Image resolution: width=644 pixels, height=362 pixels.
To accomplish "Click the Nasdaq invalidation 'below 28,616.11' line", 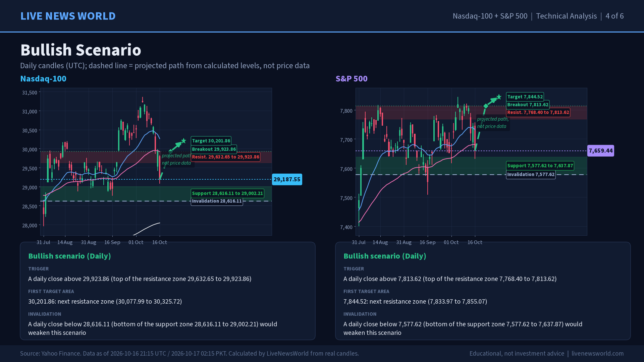I will (x=153, y=328).
